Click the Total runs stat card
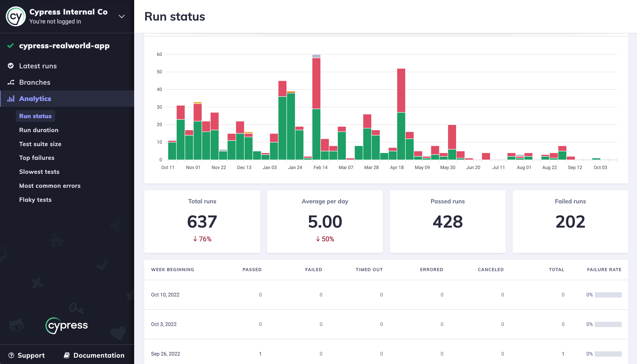 tap(202, 221)
